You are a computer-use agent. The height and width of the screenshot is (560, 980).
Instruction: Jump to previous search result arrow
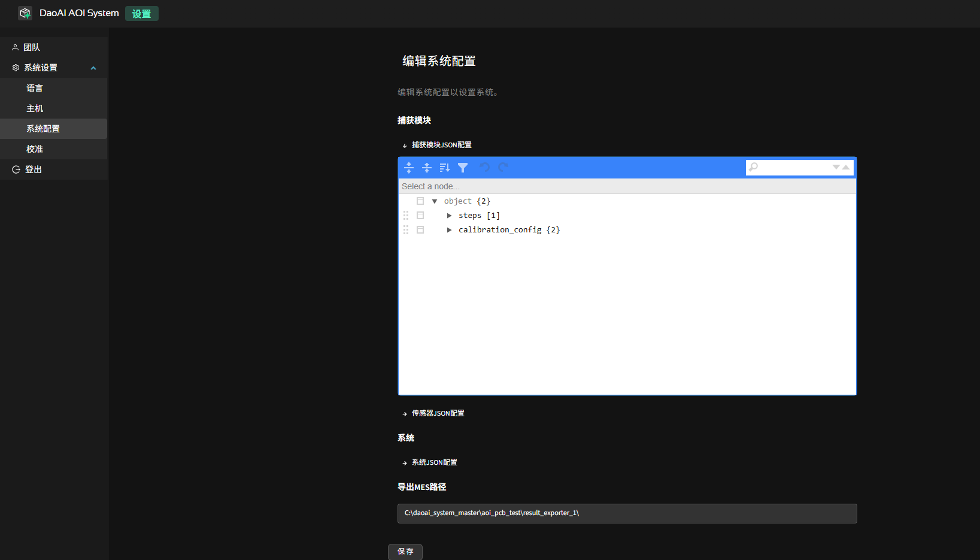pyautogui.click(x=846, y=167)
